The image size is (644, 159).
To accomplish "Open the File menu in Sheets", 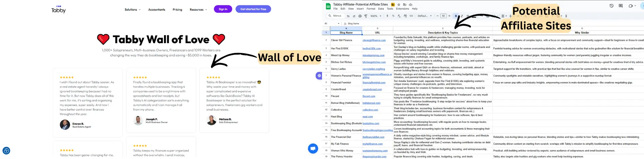I will pyautogui.click(x=335, y=9).
